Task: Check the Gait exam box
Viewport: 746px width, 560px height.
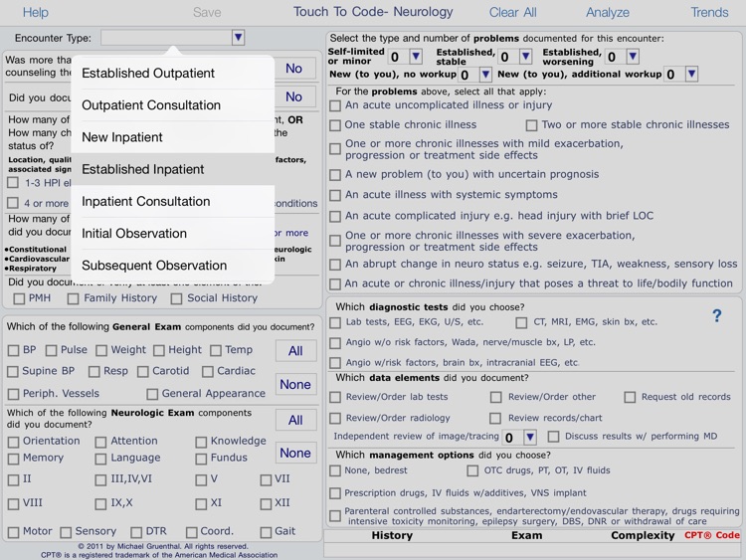Action: pos(266,532)
